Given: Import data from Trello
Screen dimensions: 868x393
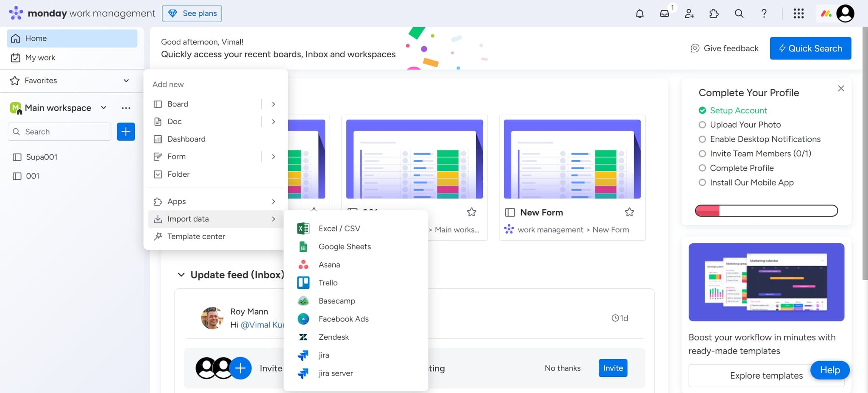Looking at the screenshot, I should 328,282.
